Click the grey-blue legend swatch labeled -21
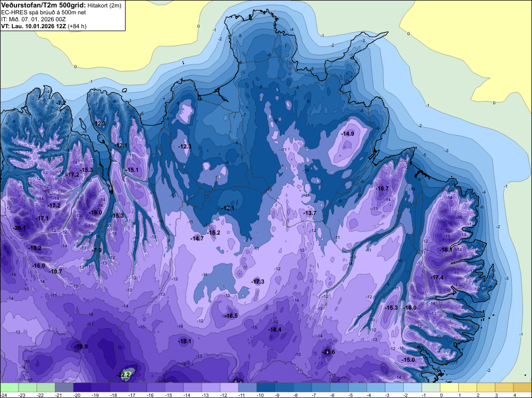532x398 pixels. pyautogui.click(x=64, y=387)
